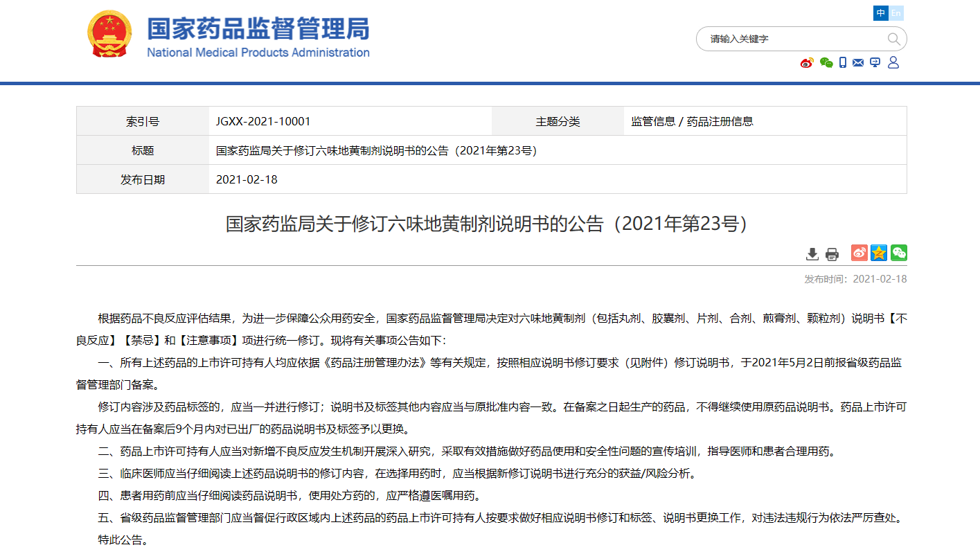Switch the site language to English (En)
The image size is (980, 554).
coord(896,12)
